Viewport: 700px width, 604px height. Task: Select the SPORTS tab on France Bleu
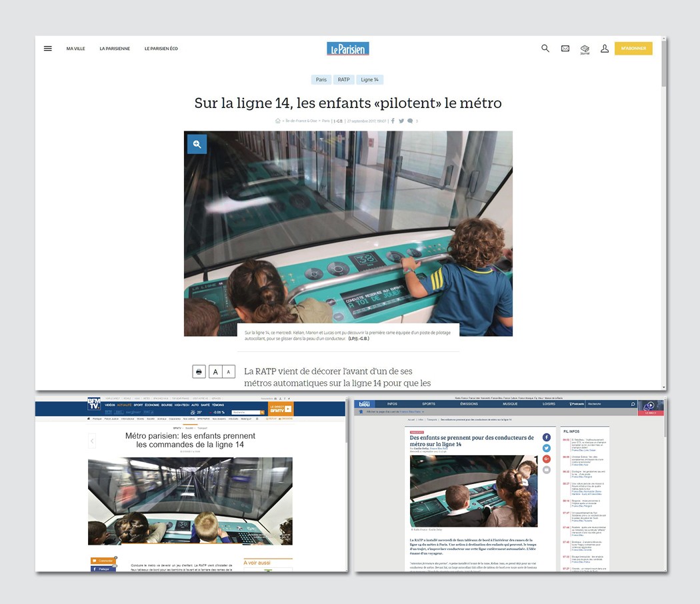428,404
